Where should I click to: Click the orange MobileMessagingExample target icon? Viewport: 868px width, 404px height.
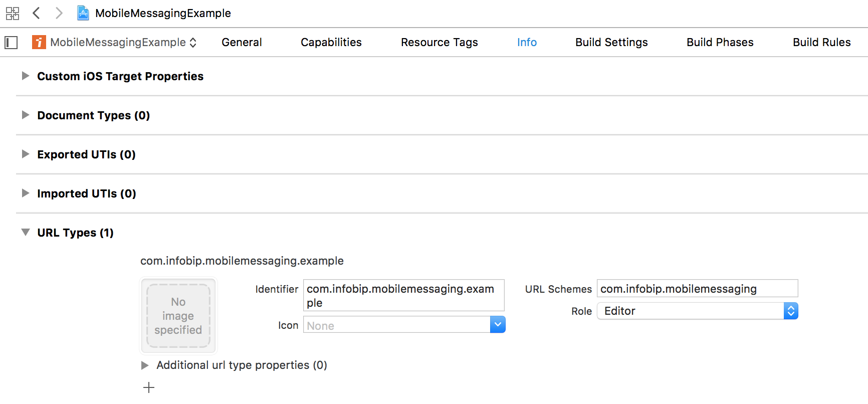click(x=39, y=42)
